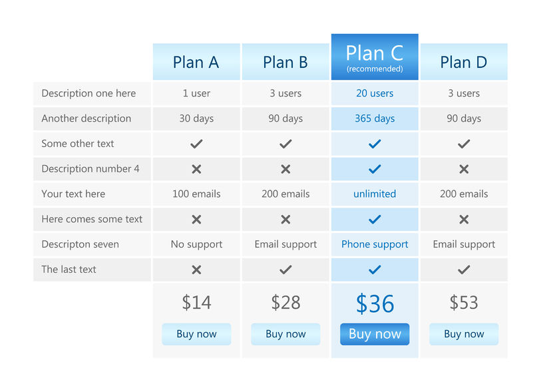Click Plan C checkmark in Description number 4 row
541x392 pixels.
(x=375, y=169)
